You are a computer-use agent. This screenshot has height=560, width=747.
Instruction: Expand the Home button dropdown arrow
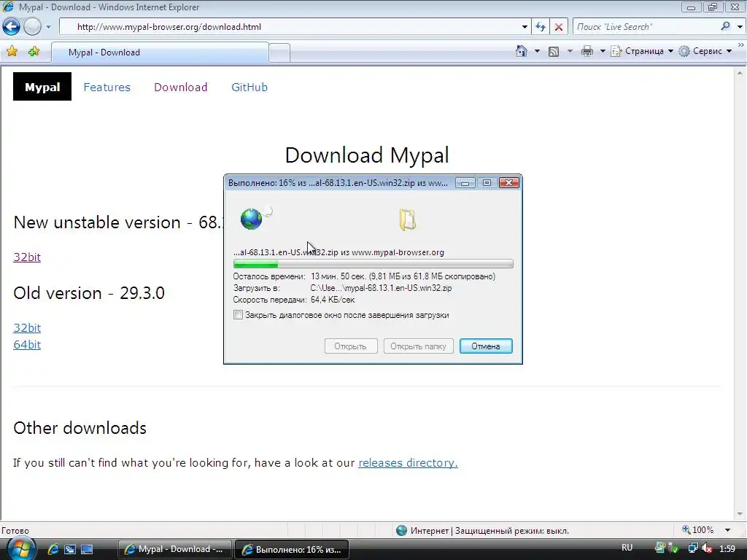[537, 51]
